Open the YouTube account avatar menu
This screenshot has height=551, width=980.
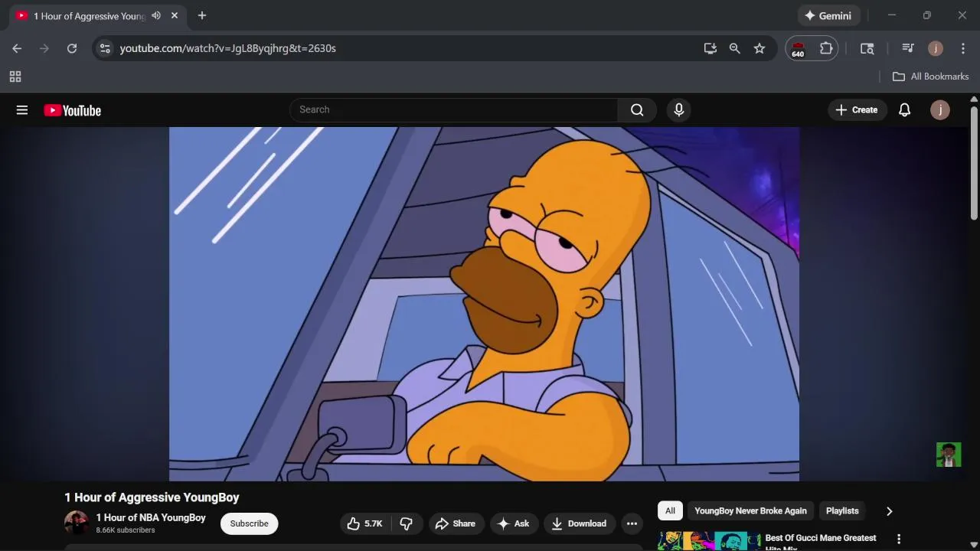pyautogui.click(x=940, y=110)
